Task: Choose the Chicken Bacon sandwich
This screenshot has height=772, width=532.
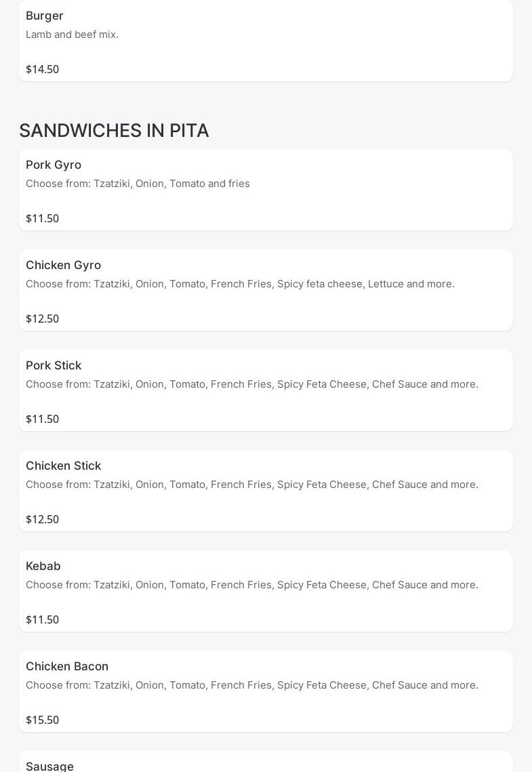Action: 67,666
